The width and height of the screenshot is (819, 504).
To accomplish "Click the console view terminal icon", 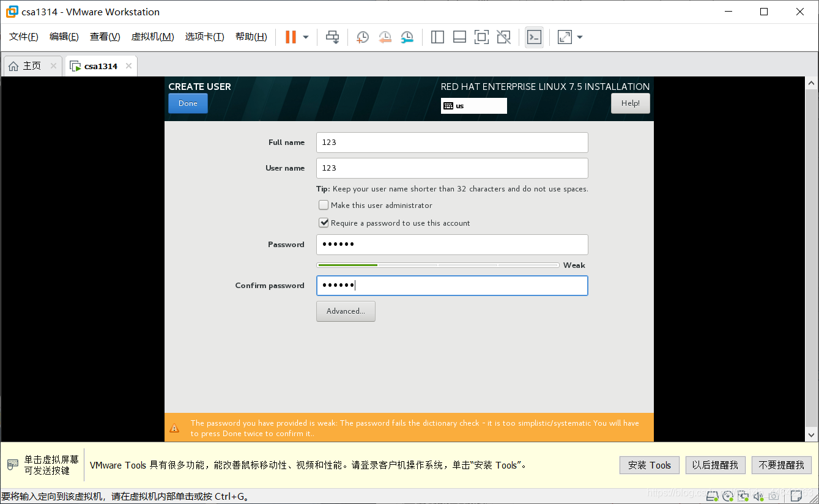I will click(x=534, y=37).
